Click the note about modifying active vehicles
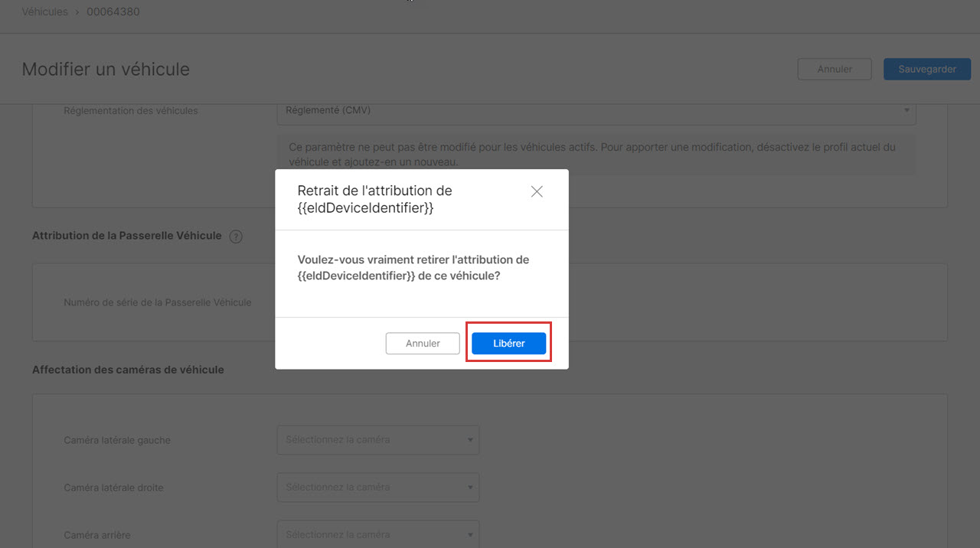This screenshot has width=980, height=548. pyautogui.click(x=591, y=155)
